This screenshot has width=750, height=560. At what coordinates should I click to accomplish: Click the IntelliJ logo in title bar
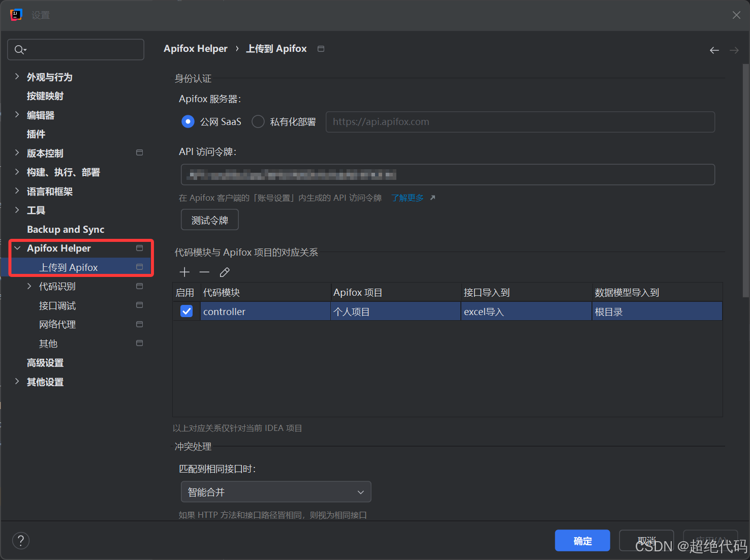coord(16,15)
